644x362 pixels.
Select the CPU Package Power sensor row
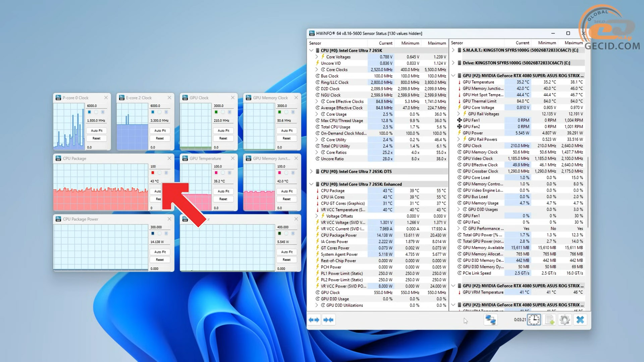[339, 235]
